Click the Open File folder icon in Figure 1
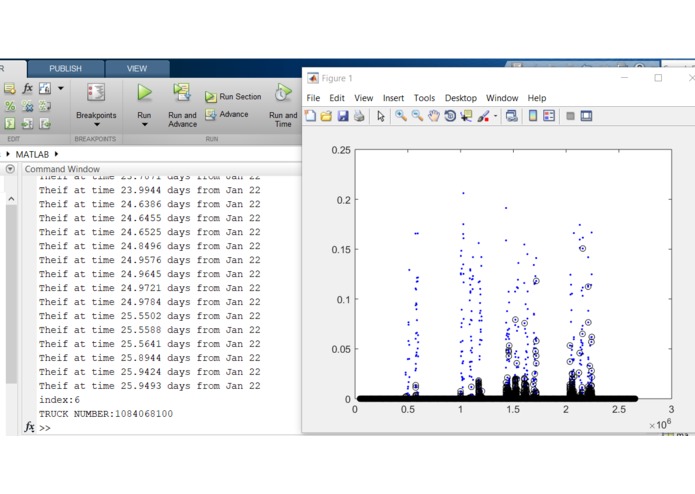 point(326,116)
